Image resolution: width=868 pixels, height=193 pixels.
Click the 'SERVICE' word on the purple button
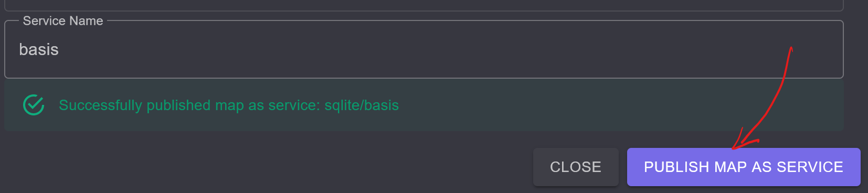[810, 167]
